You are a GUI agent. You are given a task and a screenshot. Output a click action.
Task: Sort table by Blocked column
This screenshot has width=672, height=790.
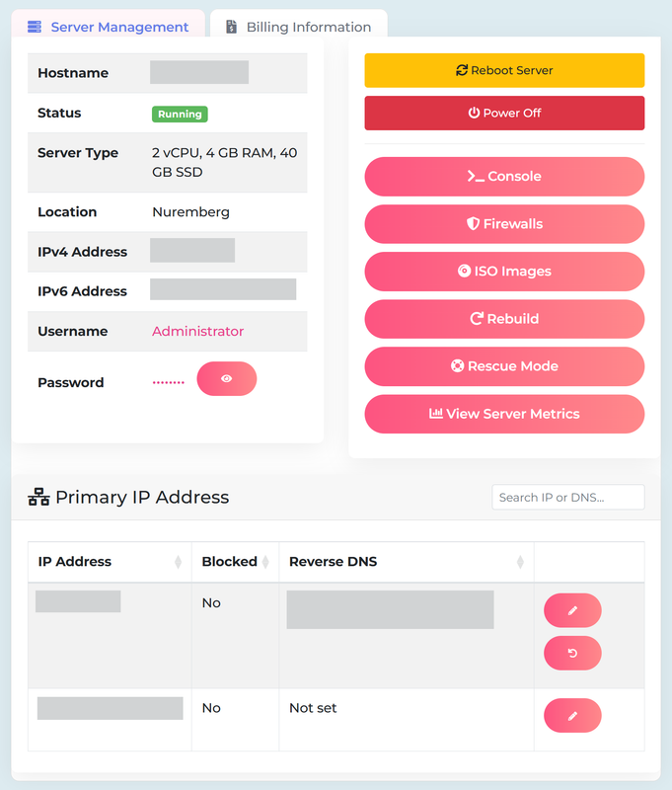point(266,562)
